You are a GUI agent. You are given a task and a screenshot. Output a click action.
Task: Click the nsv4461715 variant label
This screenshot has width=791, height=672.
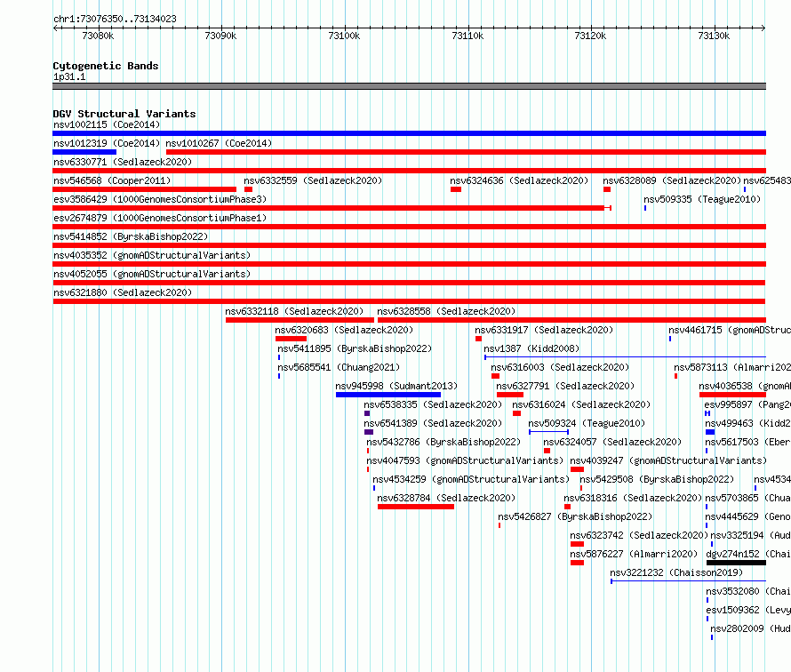point(730,330)
